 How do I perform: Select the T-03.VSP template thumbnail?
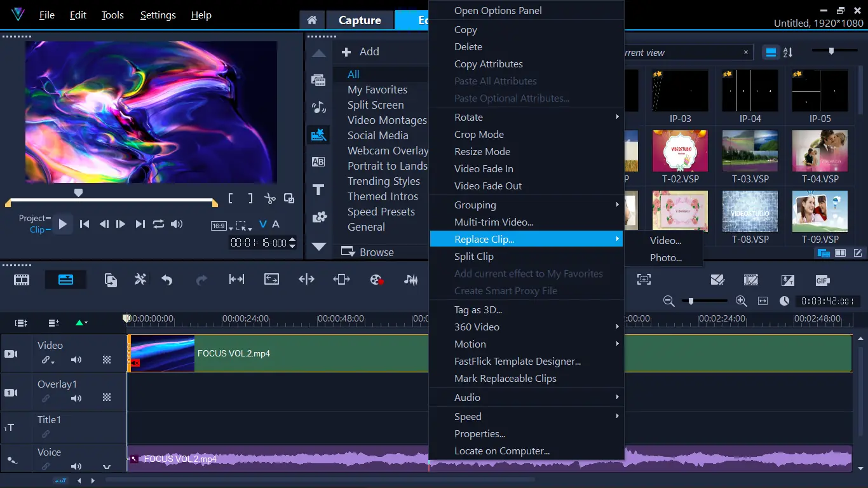pyautogui.click(x=750, y=151)
